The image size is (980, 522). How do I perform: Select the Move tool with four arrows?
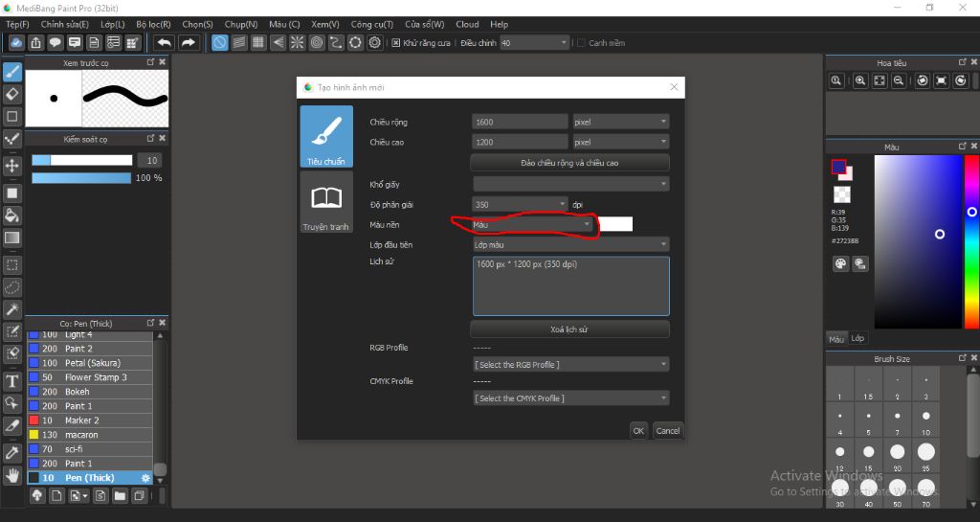coord(11,165)
